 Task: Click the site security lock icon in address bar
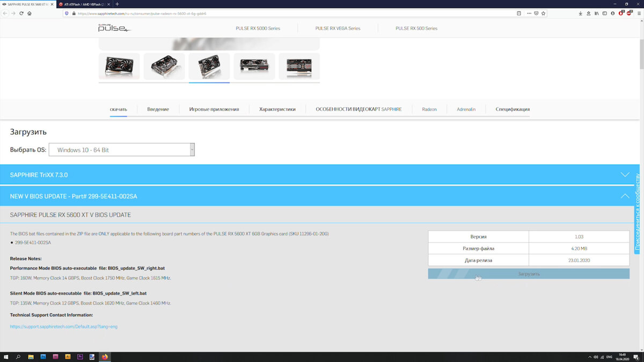coord(74,13)
